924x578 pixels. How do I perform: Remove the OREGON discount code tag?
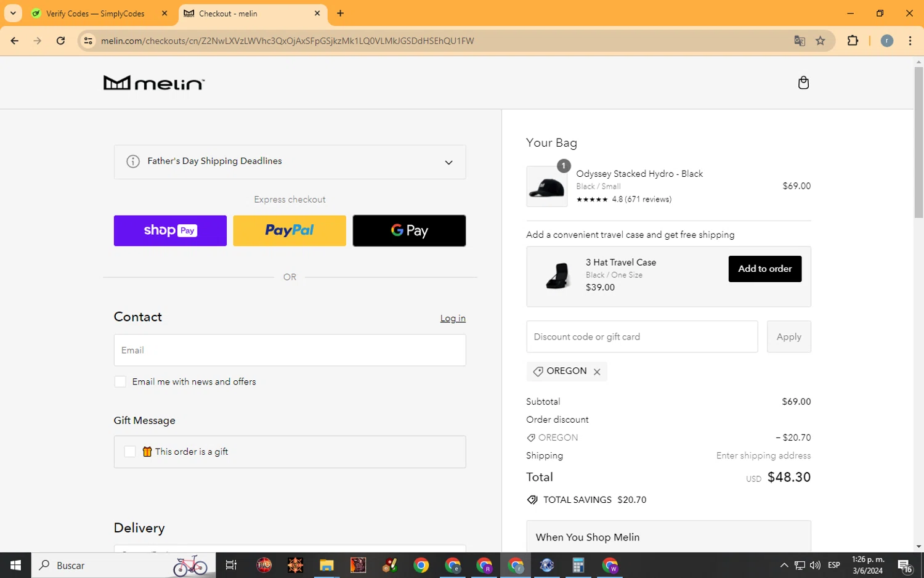[x=597, y=372]
